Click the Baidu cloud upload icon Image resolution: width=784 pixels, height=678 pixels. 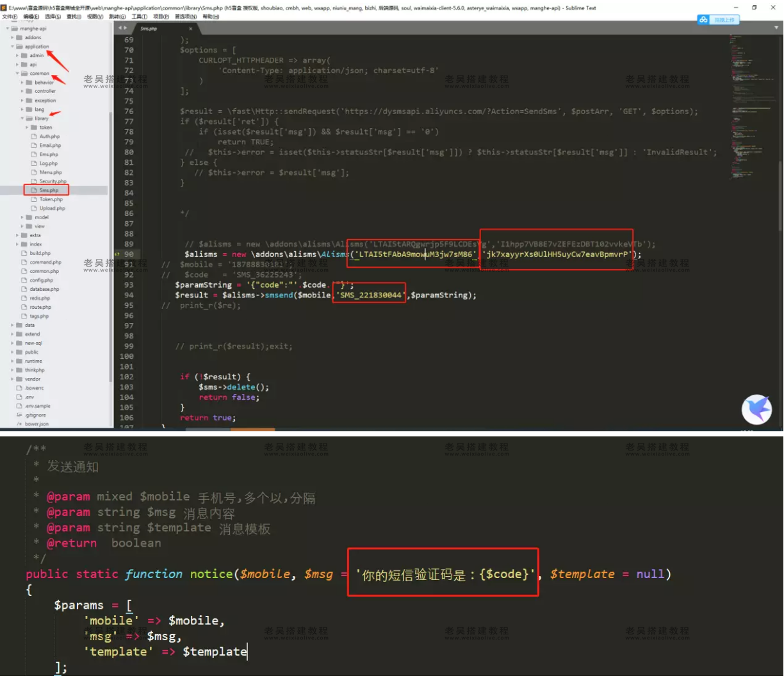point(704,20)
